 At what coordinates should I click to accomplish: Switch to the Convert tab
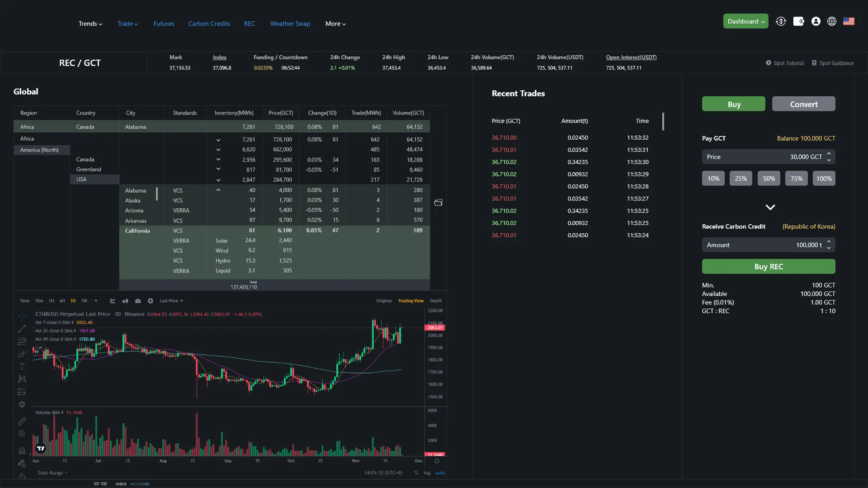pyautogui.click(x=803, y=104)
